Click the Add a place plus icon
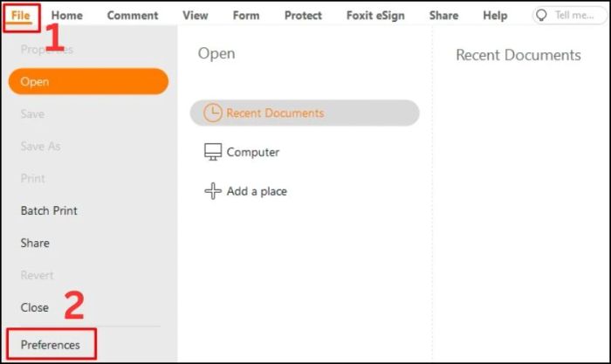 [213, 191]
